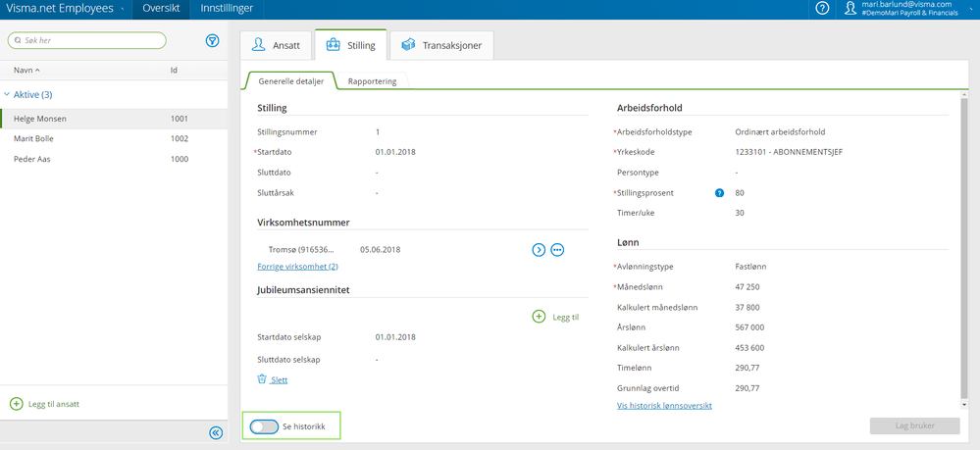Click the Årslønn value 567 000
Image resolution: width=980 pixels, height=450 pixels.
(x=750, y=326)
